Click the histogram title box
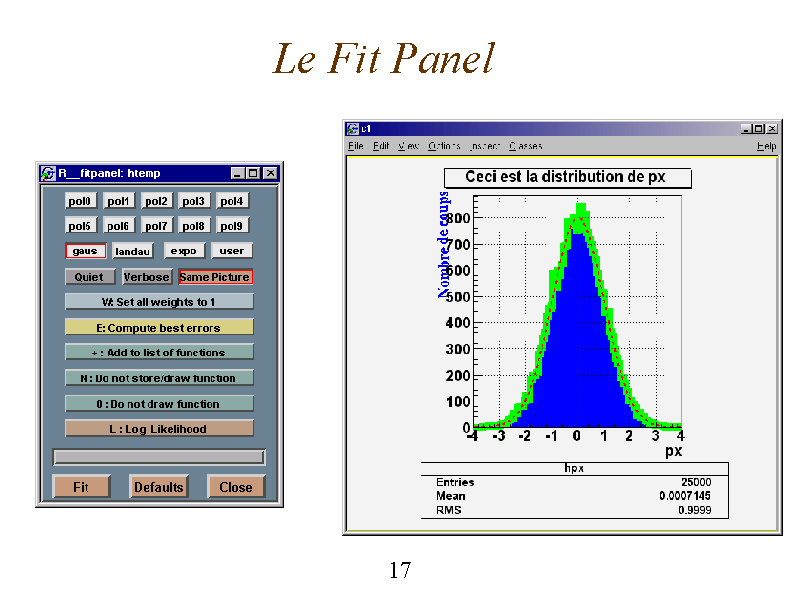 pos(567,177)
